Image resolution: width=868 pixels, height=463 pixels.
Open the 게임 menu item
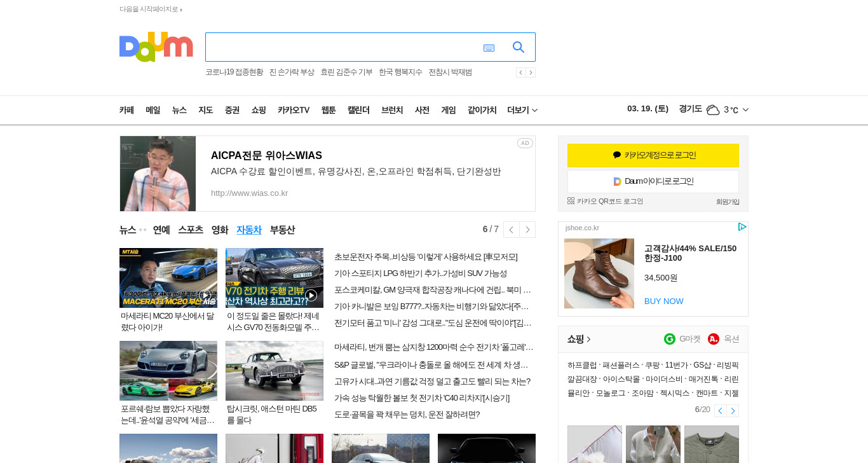(449, 110)
